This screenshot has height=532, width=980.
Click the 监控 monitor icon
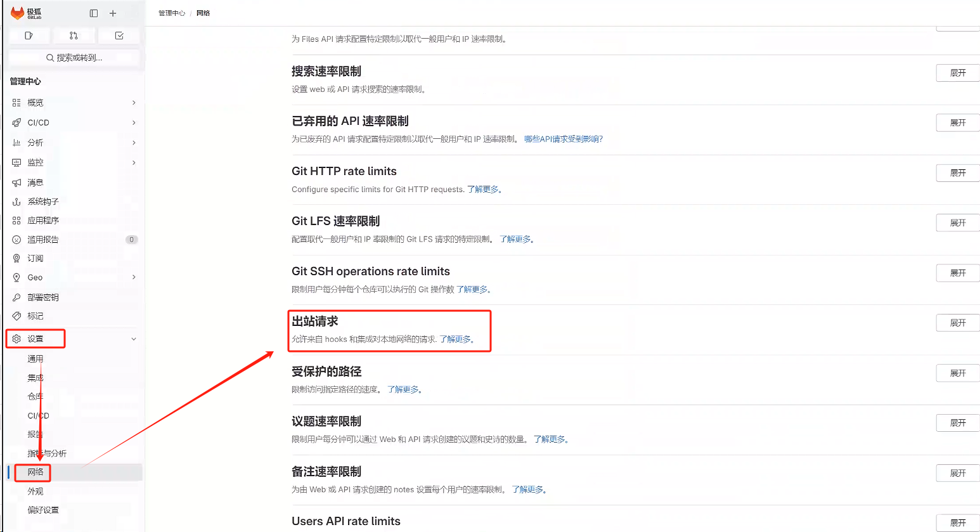pos(16,162)
